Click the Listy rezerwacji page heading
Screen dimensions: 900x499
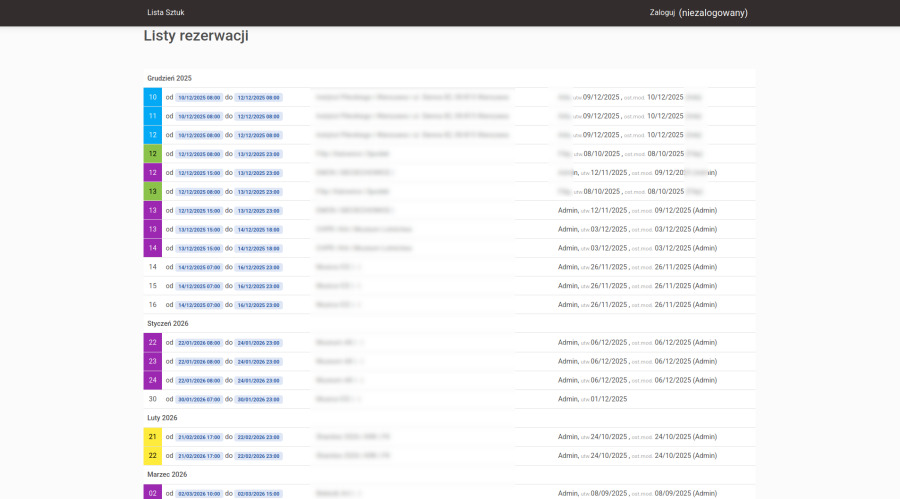point(196,36)
